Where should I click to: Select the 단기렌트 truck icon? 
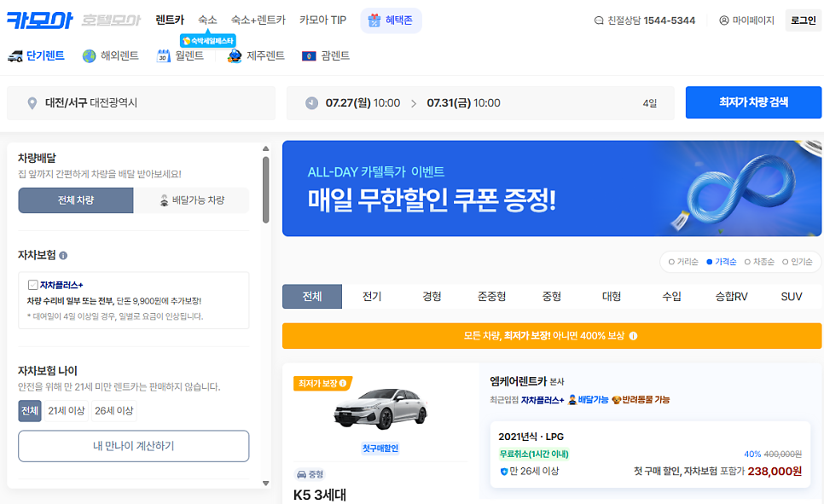[x=15, y=56]
